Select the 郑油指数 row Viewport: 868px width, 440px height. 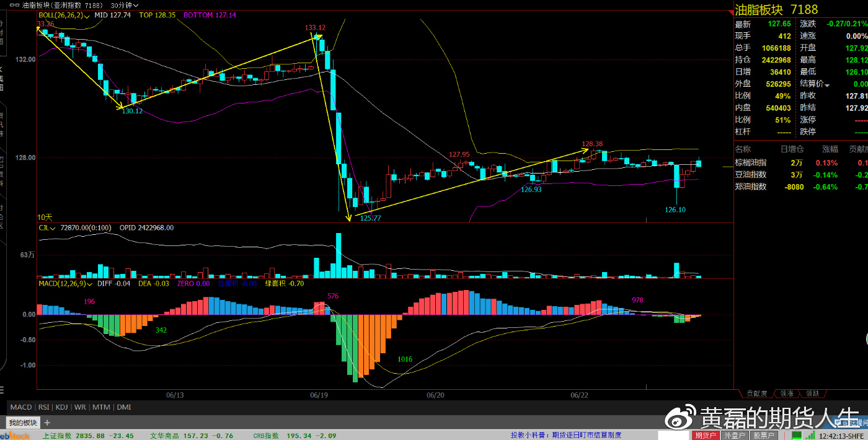(x=801, y=187)
